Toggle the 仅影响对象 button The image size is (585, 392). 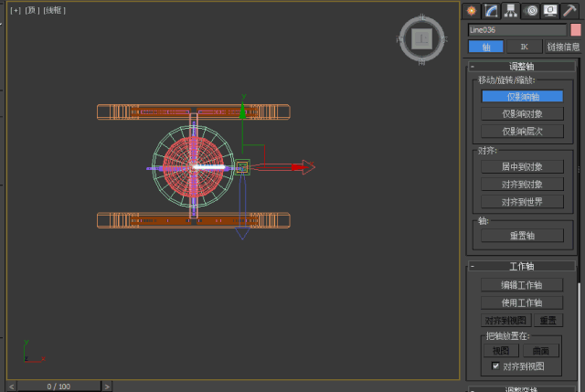[x=522, y=113]
